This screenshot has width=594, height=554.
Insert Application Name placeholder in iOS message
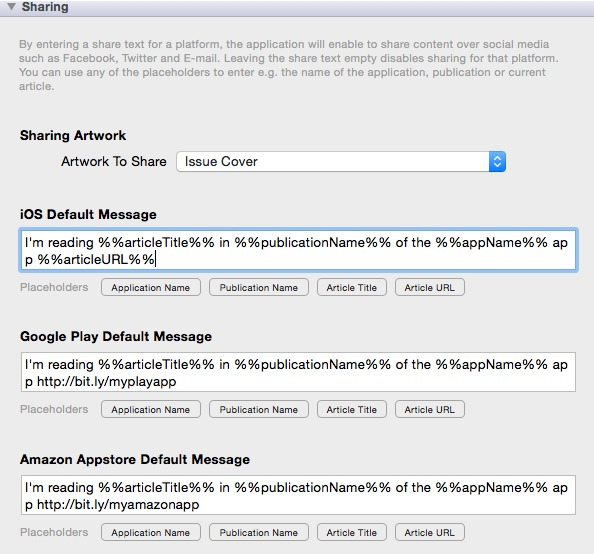tap(151, 288)
